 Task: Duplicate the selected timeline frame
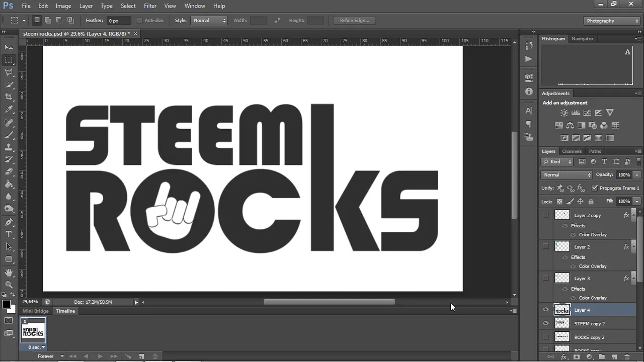click(142, 356)
